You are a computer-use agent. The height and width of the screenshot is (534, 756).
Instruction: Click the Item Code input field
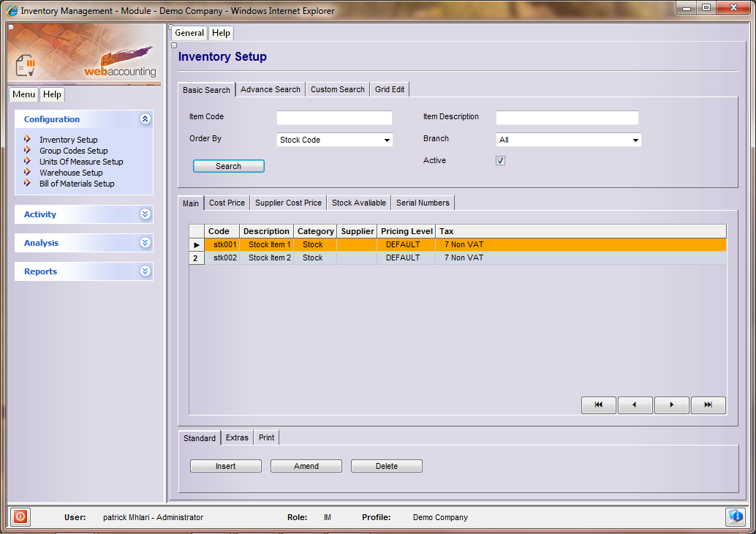click(334, 118)
